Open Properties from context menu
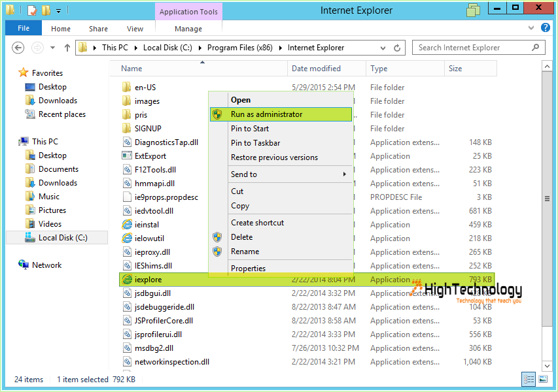 pyautogui.click(x=281, y=269)
